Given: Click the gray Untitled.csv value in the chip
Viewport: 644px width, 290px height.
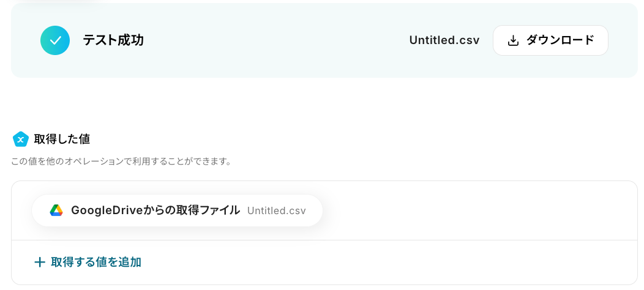Looking at the screenshot, I should click(276, 210).
